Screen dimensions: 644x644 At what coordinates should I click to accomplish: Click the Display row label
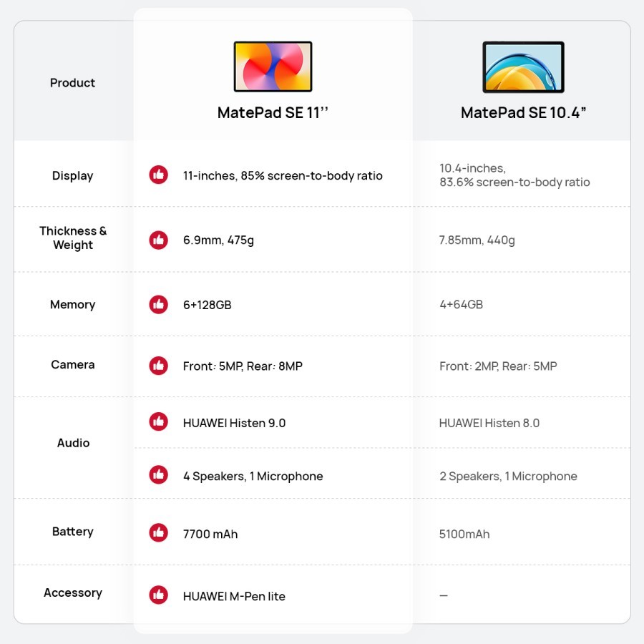[72, 176]
